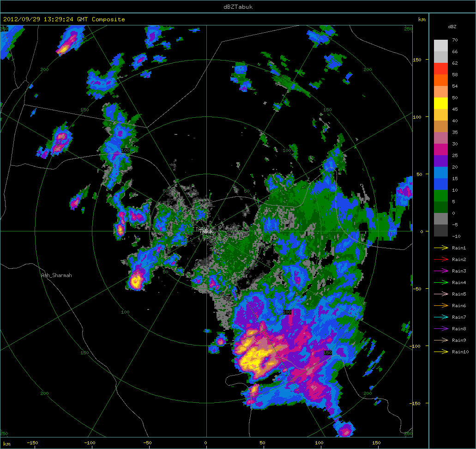This screenshot has height=449, width=476.
Task: Click the red dBZ color swatch
Action: coord(441,68)
